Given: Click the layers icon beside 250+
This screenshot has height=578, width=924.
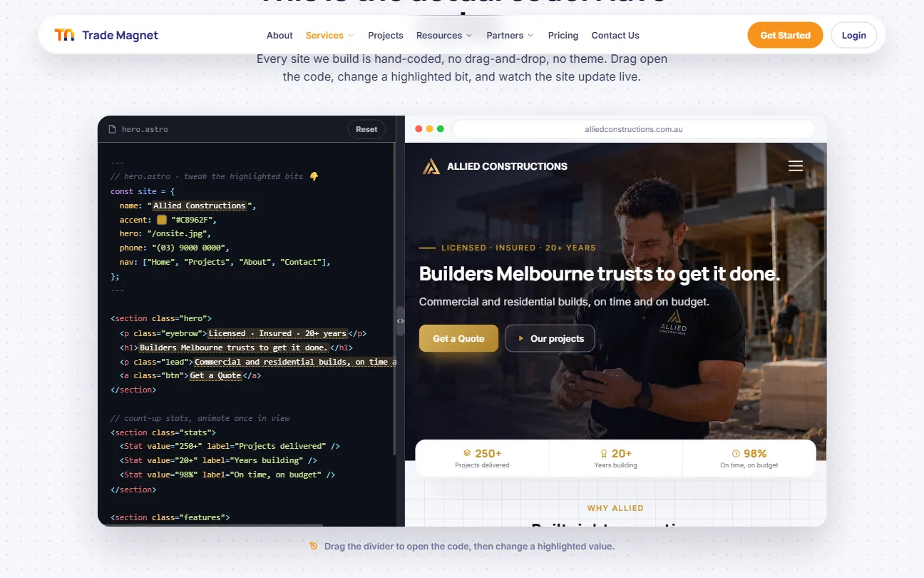Looking at the screenshot, I should tap(467, 453).
